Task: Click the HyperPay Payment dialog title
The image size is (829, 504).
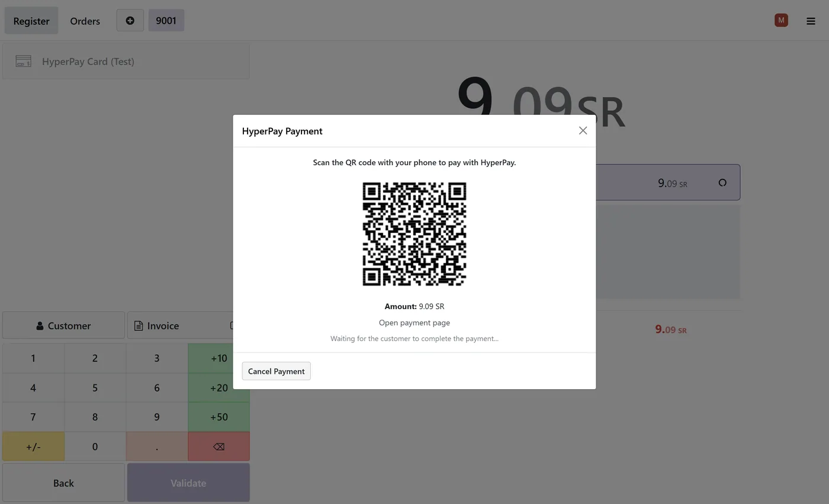Action: (x=282, y=131)
